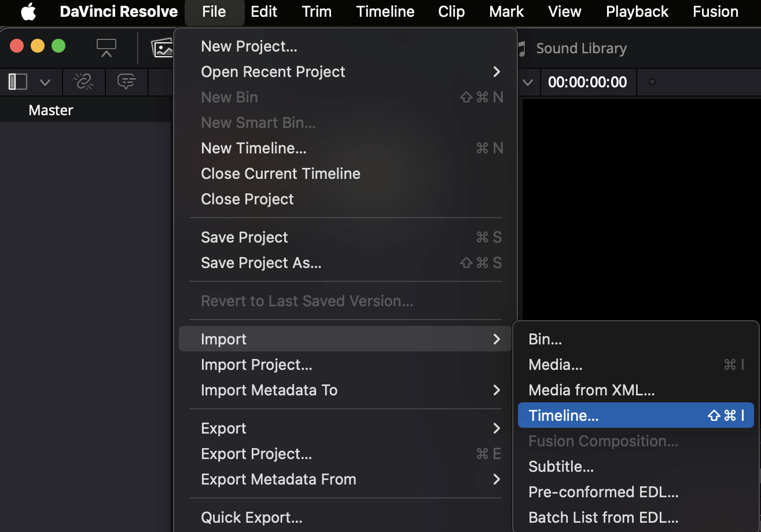Toggle the bin list sidebar layout icon
This screenshot has width=761, height=532.
[18, 82]
